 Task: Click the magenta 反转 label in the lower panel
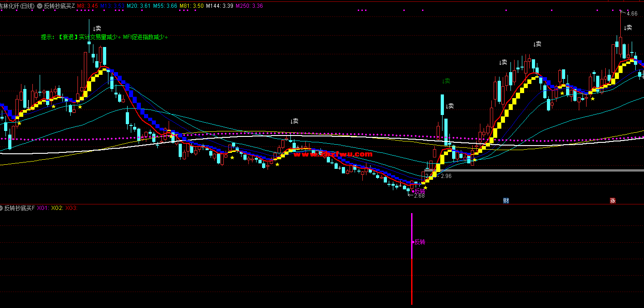(419, 242)
